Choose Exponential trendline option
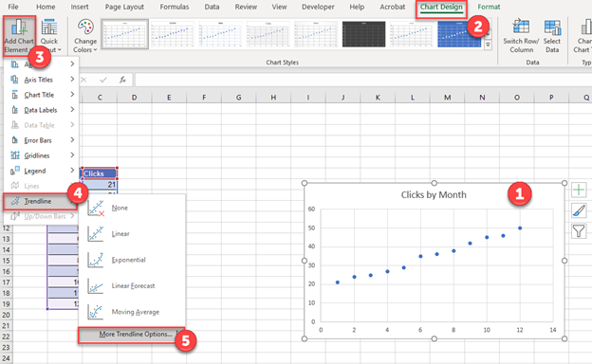This screenshot has height=364, width=592. [132, 260]
